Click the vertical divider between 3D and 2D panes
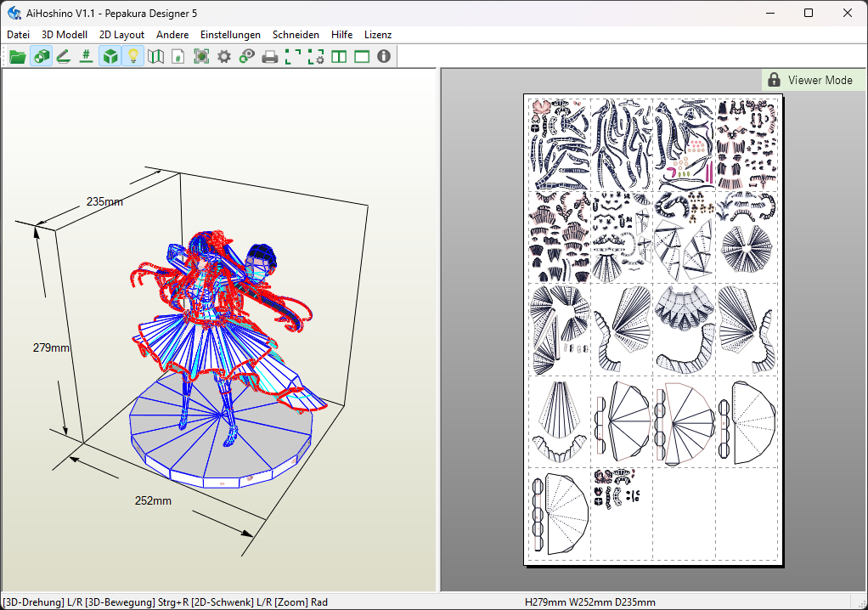Image resolution: width=868 pixels, height=610 pixels. [x=437, y=330]
